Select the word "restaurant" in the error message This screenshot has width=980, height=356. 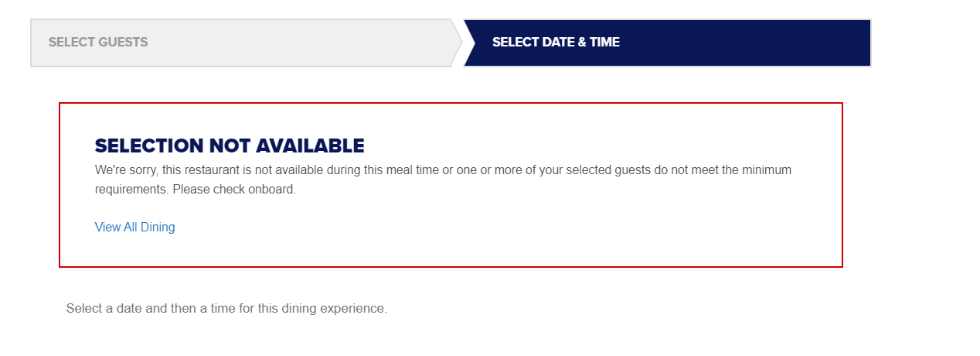point(242,169)
